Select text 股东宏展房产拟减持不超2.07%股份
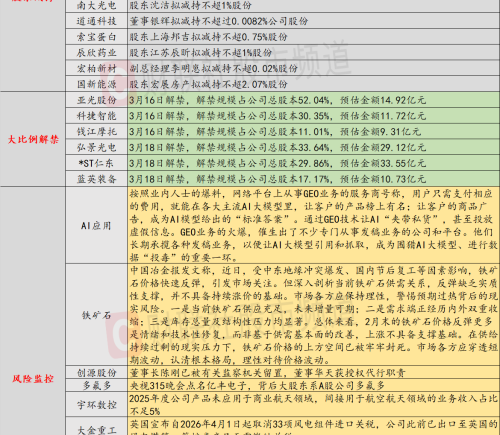This screenshot has width=500, height=435. [208, 84]
